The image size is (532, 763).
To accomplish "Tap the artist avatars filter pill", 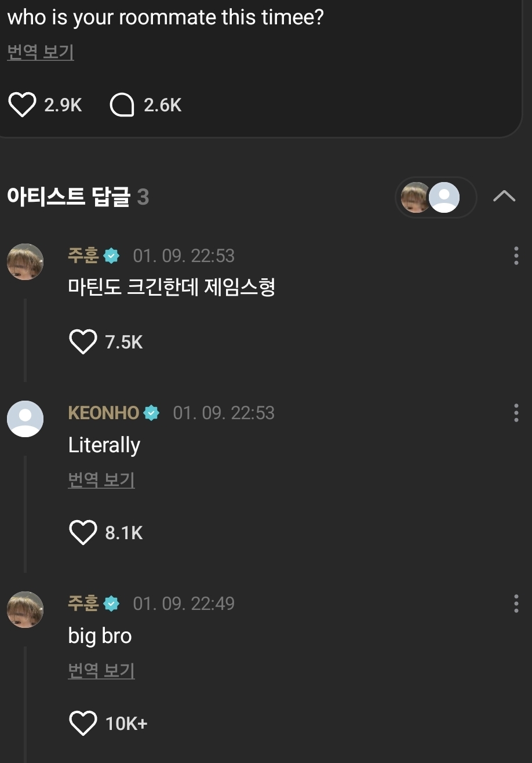I will click(435, 198).
